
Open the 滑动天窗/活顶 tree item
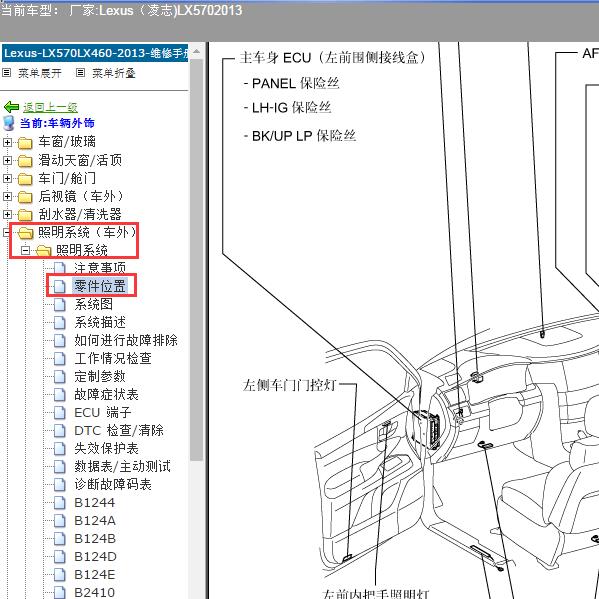(80, 160)
